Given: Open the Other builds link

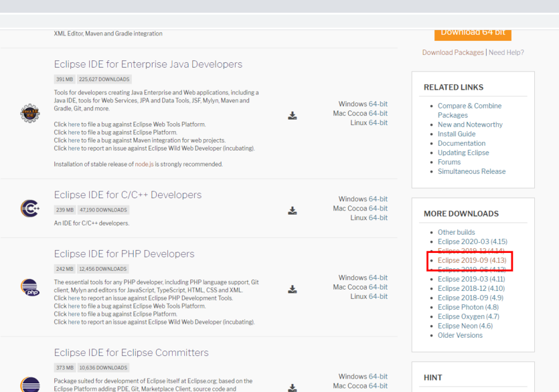Looking at the screenshot, I should tap(457, 232).
